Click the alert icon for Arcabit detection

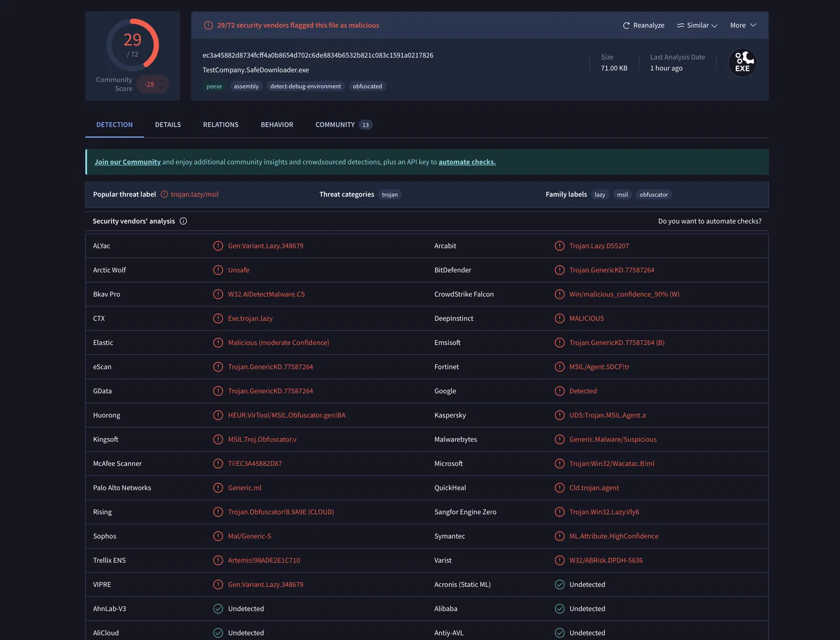559,246
